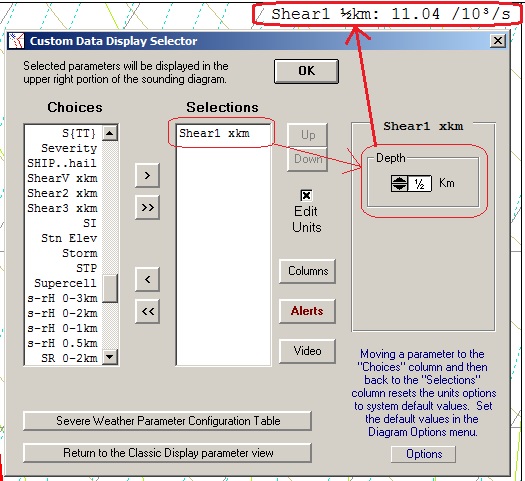The height and width of the screenshot is (481, 525).
Task: Click the Choices list scrollbar thumb
Action: (x=110, y=289)
